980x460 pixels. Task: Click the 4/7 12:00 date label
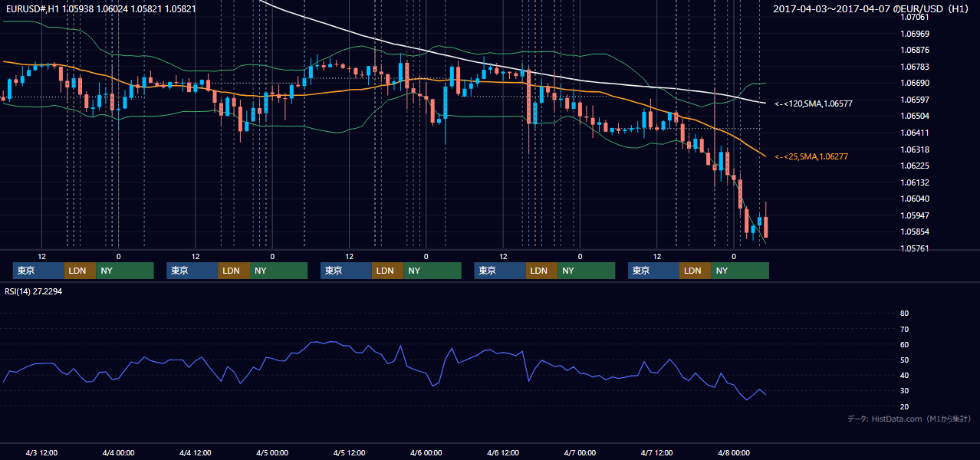(x=657, y=453)
